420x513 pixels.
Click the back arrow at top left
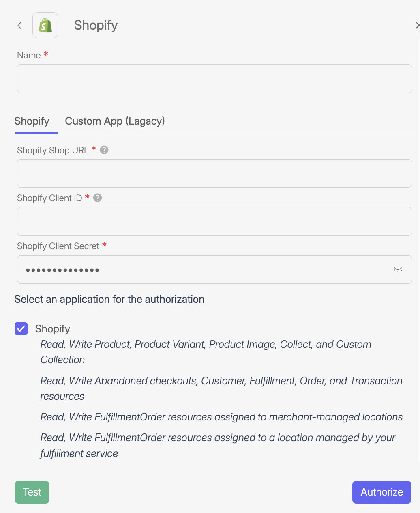(19, 25)
